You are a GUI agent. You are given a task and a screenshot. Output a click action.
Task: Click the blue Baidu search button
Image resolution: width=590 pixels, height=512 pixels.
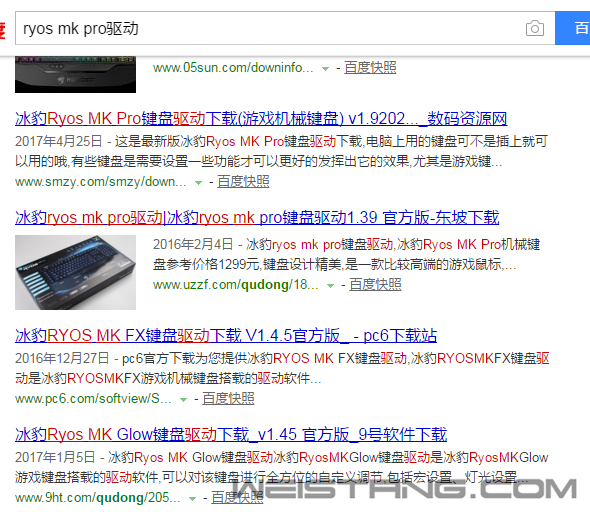coord(572,28)
